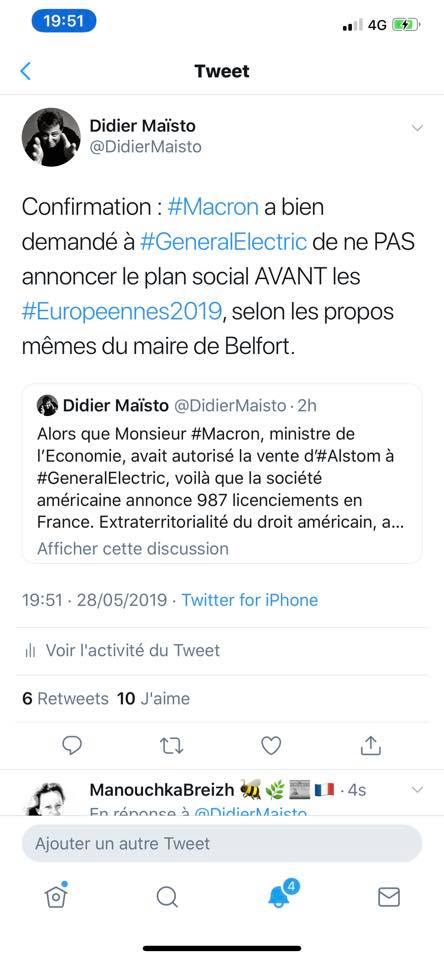Viewport: 444px width, 960px height.
Task: Tap the retweet arrows icon
Action: (171, 745)
